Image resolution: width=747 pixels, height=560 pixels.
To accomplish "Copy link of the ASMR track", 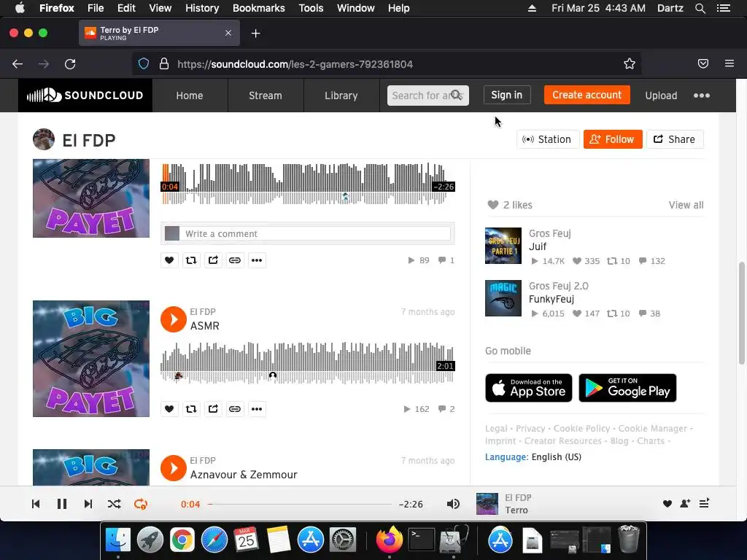I will [235, 408].
